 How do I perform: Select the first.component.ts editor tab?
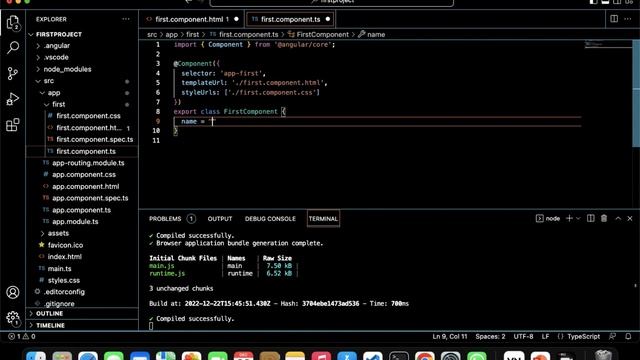click(291, 19)
